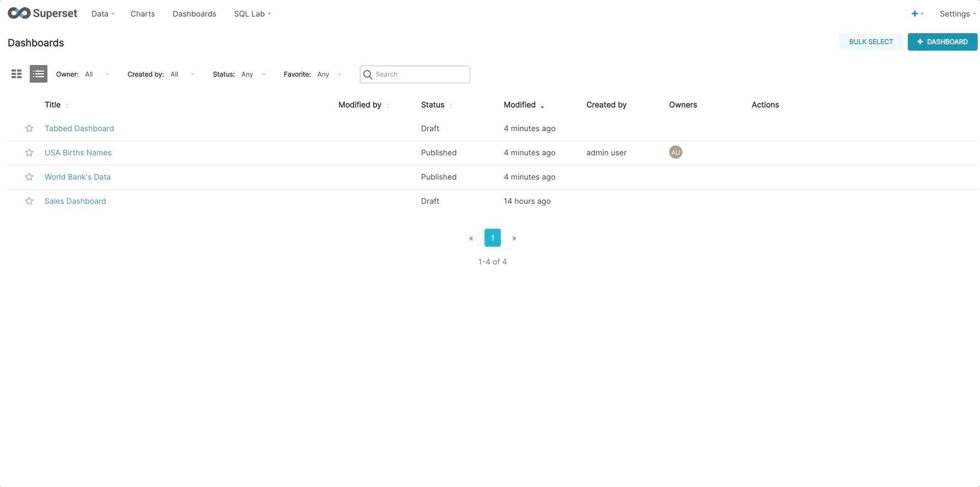980x487 pixels.
Task: Expand the SQL Lab menu
Action: 252,14
